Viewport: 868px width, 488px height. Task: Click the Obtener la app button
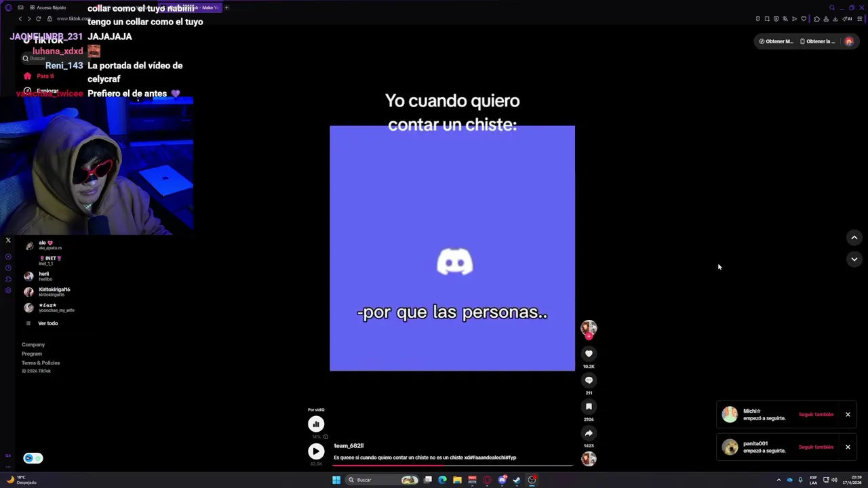coord(817,41)
